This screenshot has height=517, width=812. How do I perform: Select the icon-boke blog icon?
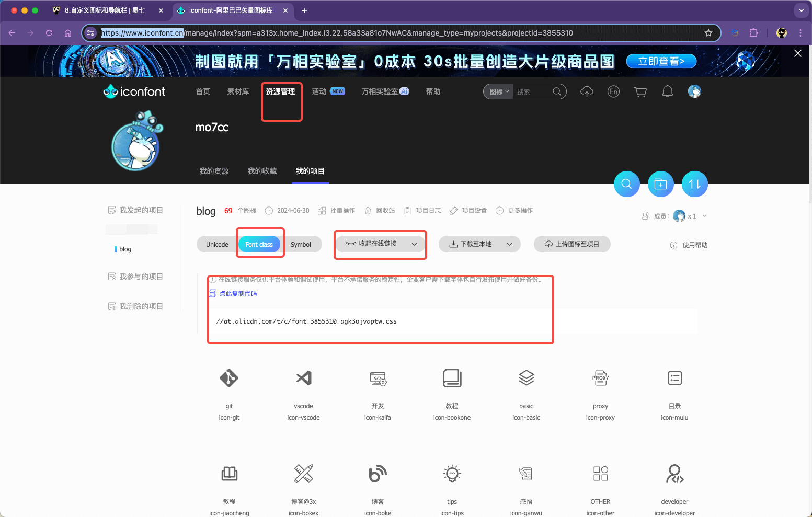click(x=378, y=474)
